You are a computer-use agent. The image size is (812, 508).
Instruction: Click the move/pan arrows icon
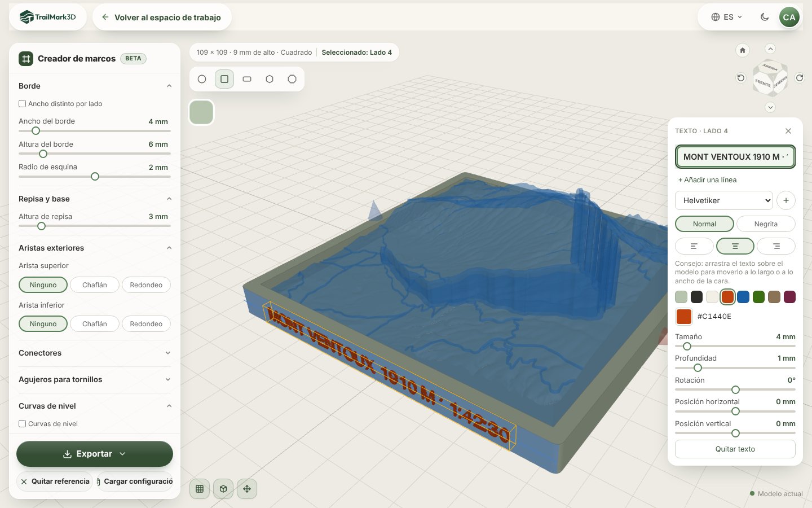tap(247, 489)
